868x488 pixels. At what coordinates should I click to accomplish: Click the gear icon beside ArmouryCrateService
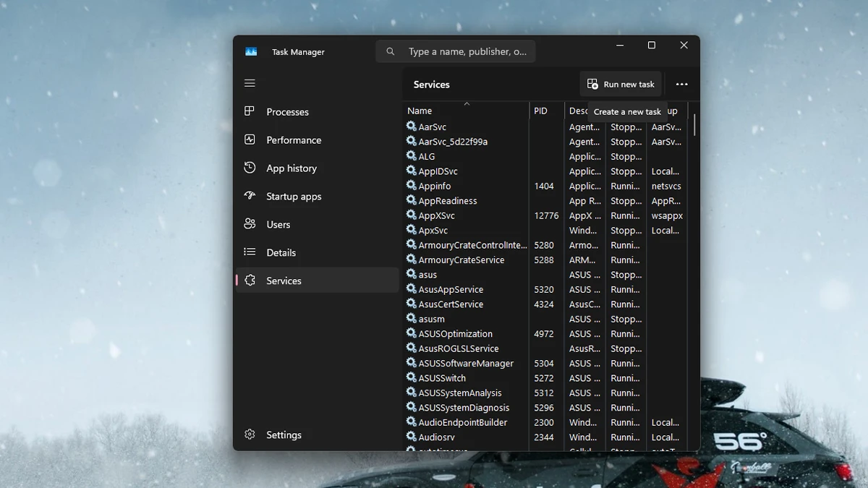[411, 260]
